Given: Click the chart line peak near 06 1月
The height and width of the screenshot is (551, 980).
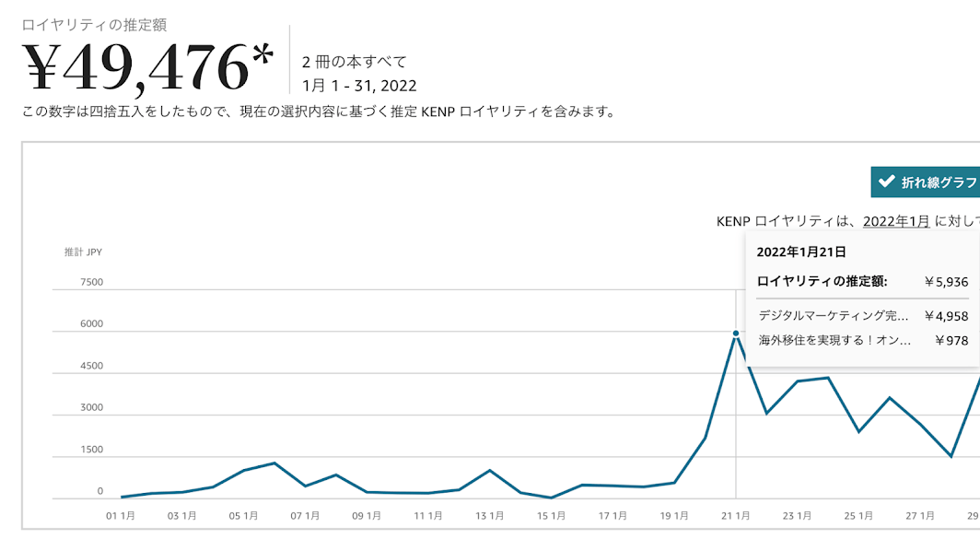Looking at the screenshot, I should pos(274,463).
